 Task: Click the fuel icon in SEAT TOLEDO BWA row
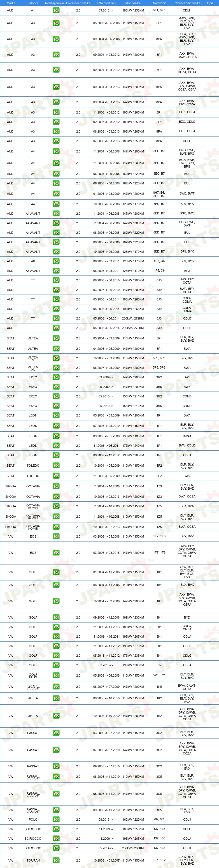click(x=56, y=476)
